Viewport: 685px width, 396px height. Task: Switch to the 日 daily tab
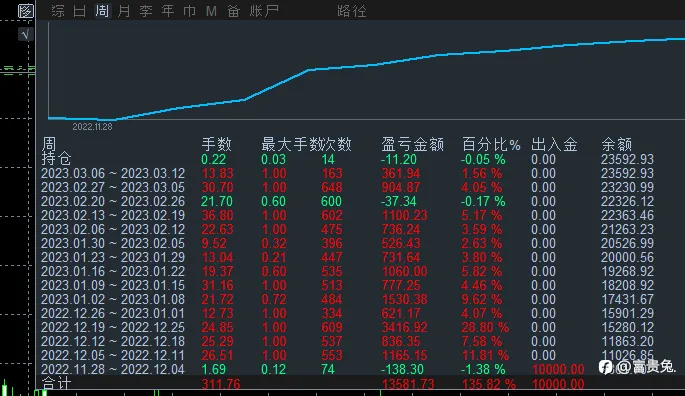click(80, 10)
